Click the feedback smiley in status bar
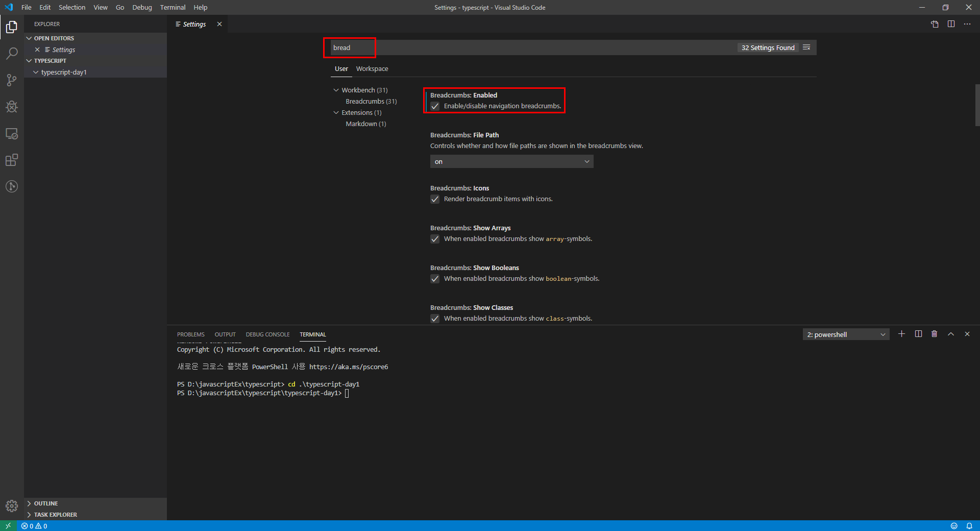 tap(954, 526)
